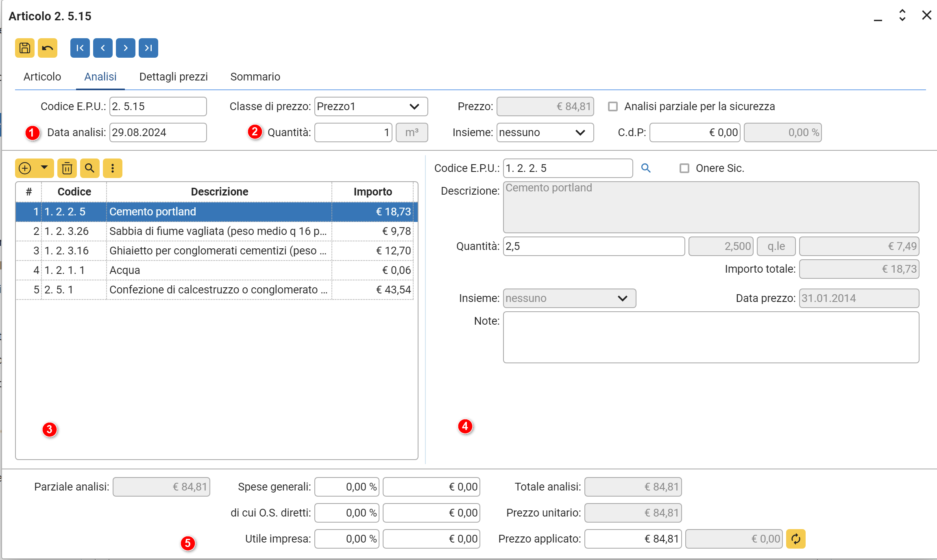Switch to the Dettagli prezzi tab
The width and height of the screenshot is (937, 560).
pos(173,77)
